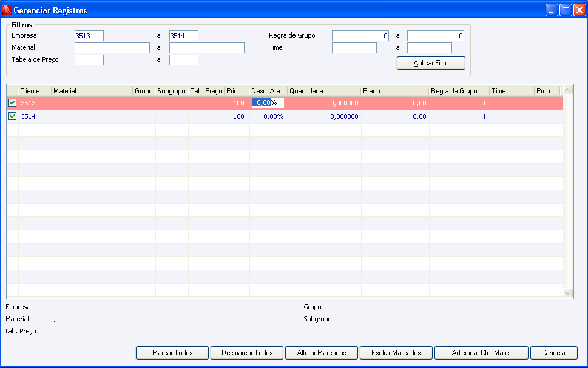Click the Regra de Grupo start field
588x368 pixels.
(x=360, y=36)
